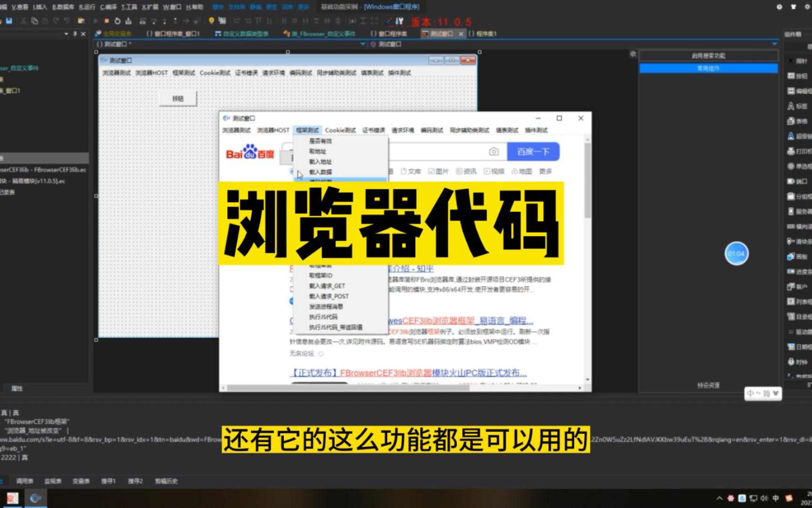Click the blue 01:04 recording timer circle
The height and width of the screenshot is (508, 812).
coord(736,254)
